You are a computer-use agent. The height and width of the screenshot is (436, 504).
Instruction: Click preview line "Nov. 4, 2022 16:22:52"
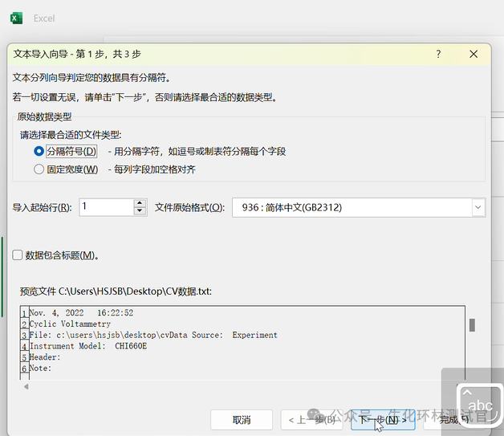(x=81, y=313)
